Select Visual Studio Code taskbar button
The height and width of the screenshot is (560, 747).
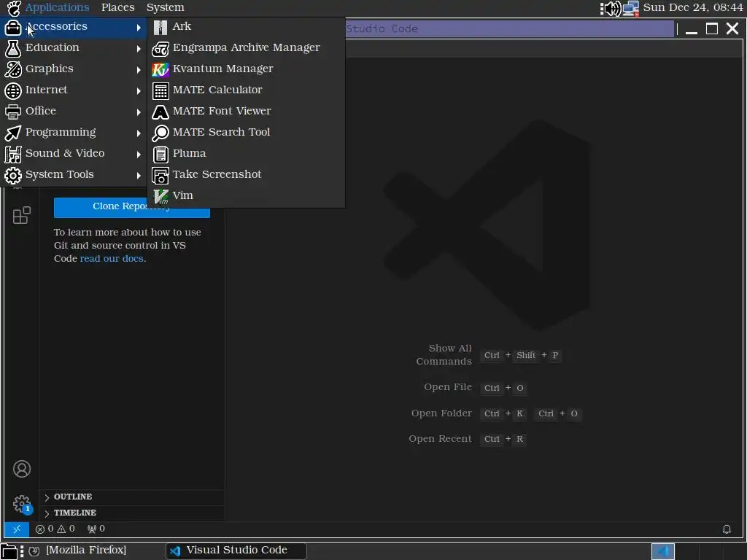[x=236, y=551]
